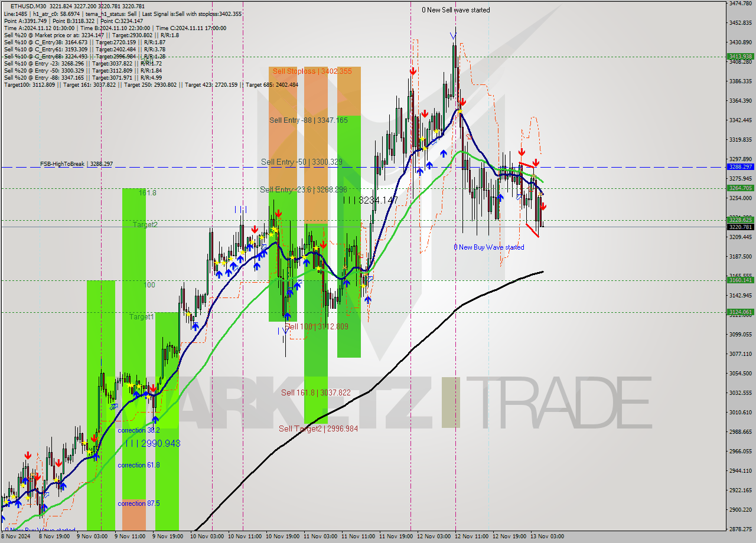The height and width of the screenshot is (543, 756).
Task: Select the 'Sell Entry -88 | 3347.165' label
Action: coord(308,120)
